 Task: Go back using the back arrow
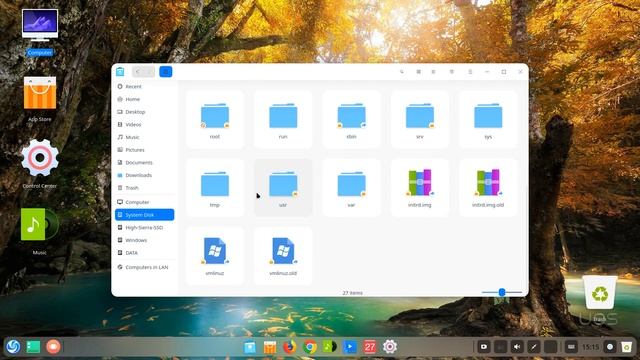pos(138,72)
